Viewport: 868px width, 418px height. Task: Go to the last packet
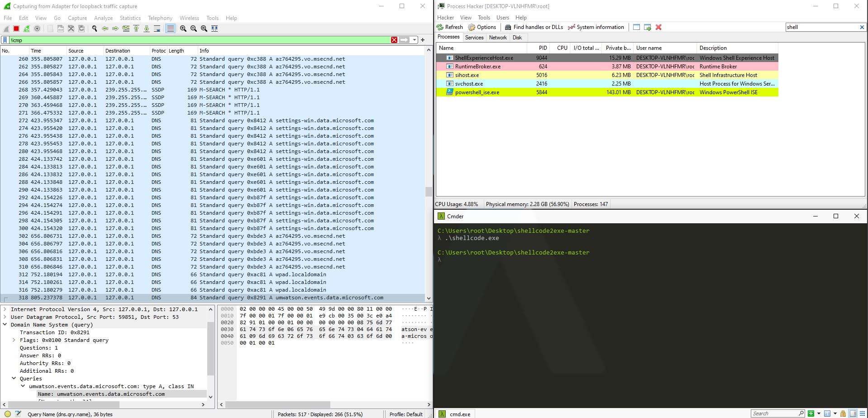[146, 28]
